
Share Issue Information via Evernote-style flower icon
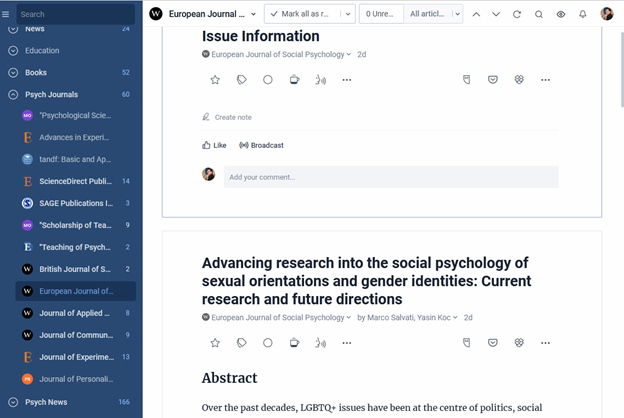point(519,80)
